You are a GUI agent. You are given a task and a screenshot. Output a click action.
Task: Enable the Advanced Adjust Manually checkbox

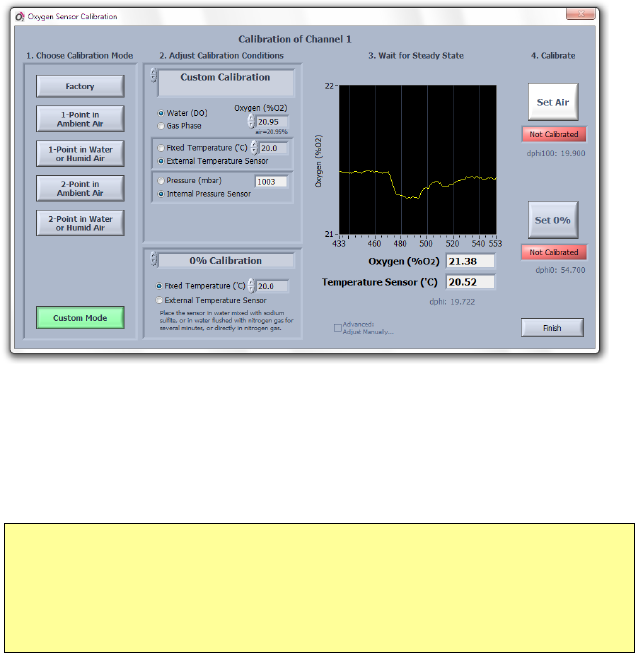pyautogui.click(x=338, y=328)
